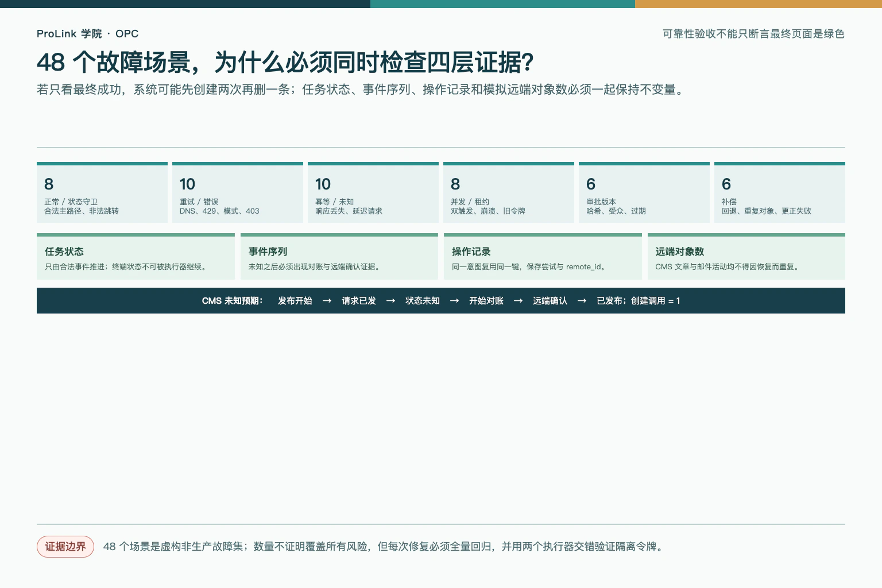Click the description '只由合法事件推进；终端状态不可被执行器继续。'
The image size is (882, 588).
click(x=127, y=267)
